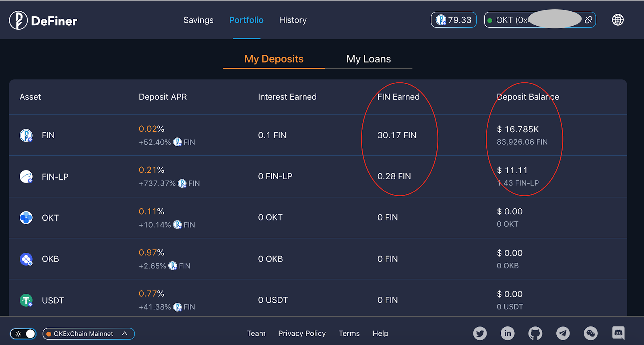644x345 pixels.
Task: Open the GitHub icon in footer
Action: click(x=535, y=333)
